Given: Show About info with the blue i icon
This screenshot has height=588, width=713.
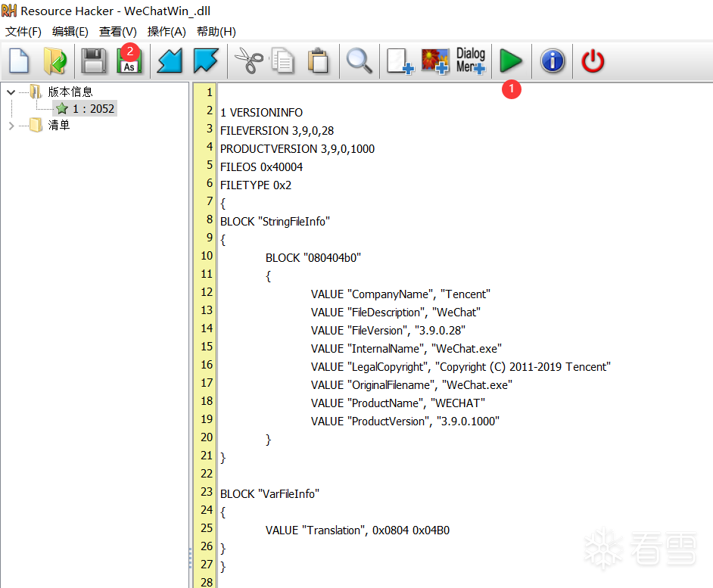Looking at the screenshot, I should click(x=553, y=61).
